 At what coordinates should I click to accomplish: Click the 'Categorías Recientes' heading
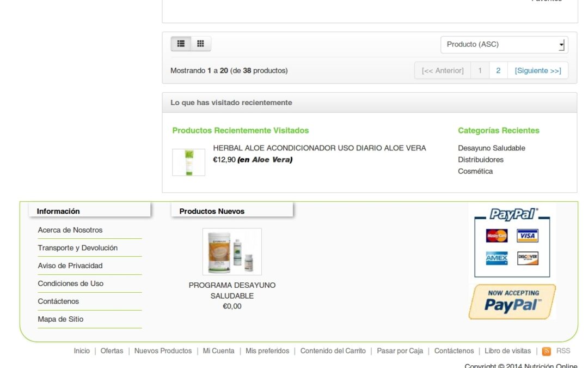point(498,130)
